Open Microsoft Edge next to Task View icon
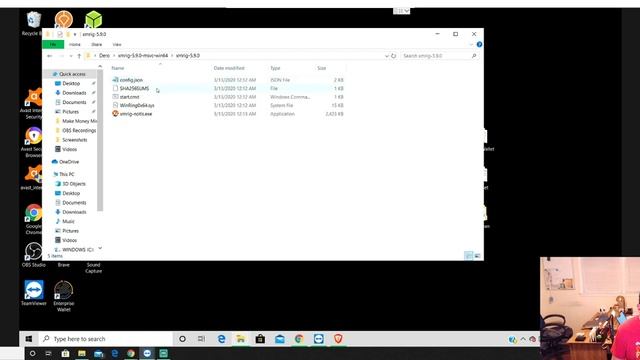The image size is (640, 360). coord(221,339)
